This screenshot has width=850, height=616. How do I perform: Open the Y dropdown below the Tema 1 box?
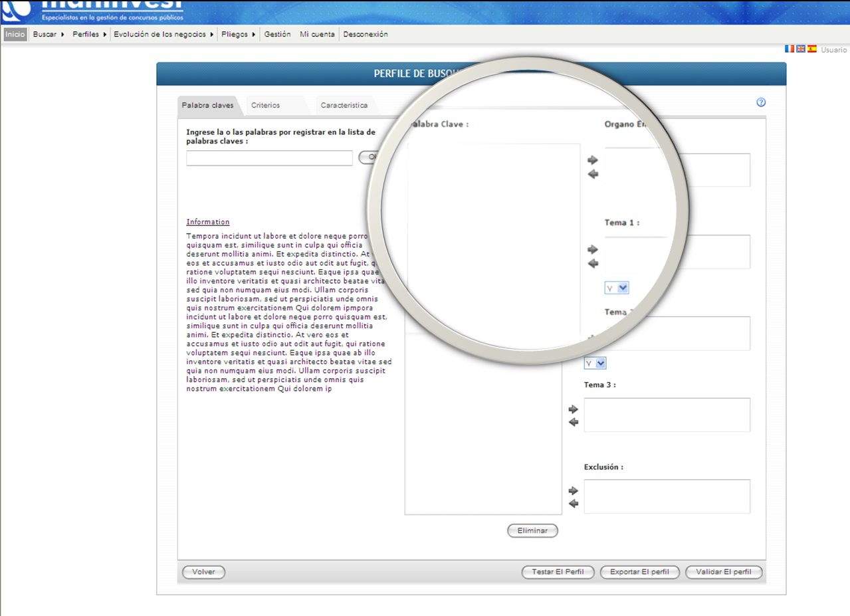click(x=617, y=288)
